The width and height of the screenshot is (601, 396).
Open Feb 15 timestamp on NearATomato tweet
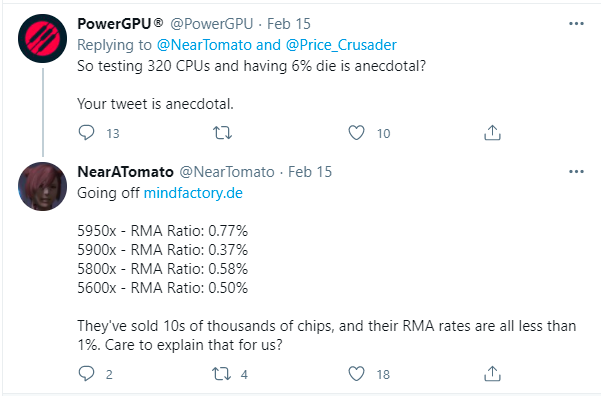click(x=310, y=172)
